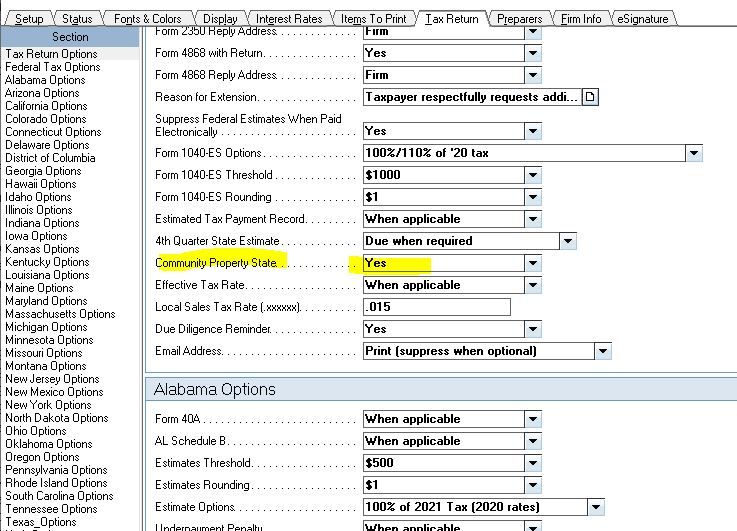This screenshot has height=531, width=737.
Task: Expand the Form 1040-ES Threshold dropdown
Action: click(x=532, y=175)
